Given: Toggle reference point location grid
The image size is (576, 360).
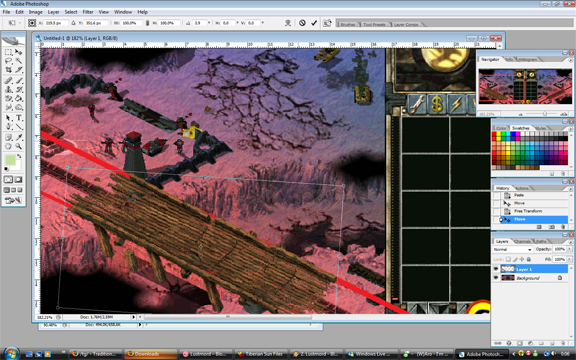Looking at the screenshot, I should (32, 23).
